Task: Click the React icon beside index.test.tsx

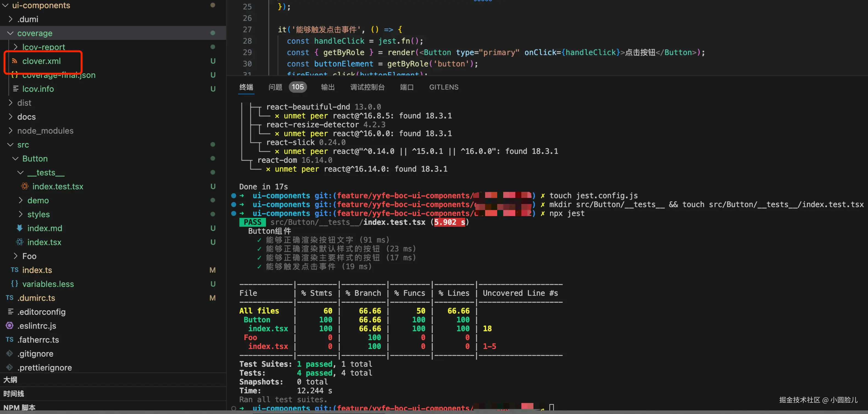Action: coord(25,186)
